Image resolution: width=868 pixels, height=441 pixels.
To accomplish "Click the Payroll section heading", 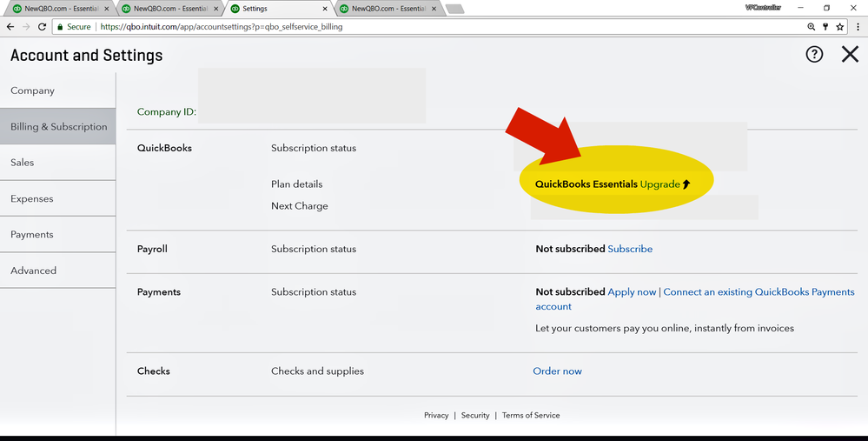I will click(152, 249).
